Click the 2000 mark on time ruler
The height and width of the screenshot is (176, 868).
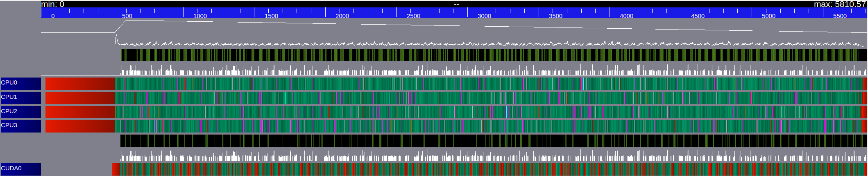[x=342, y=16]
